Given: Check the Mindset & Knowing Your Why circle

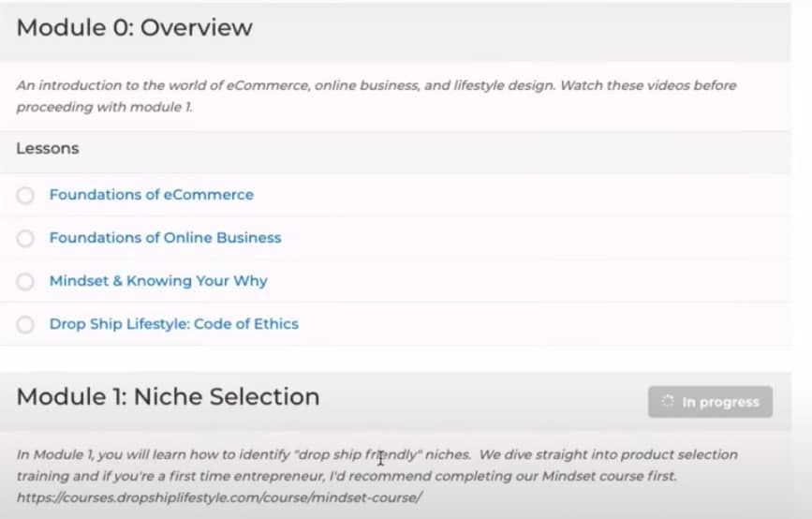Looking at the screenshot, I should (x=26, y=281).
